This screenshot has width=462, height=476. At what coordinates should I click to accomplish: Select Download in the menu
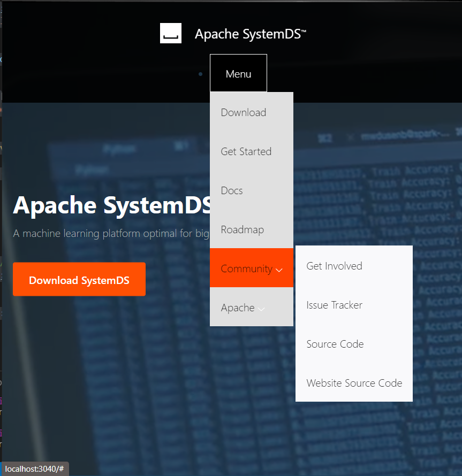252,112
